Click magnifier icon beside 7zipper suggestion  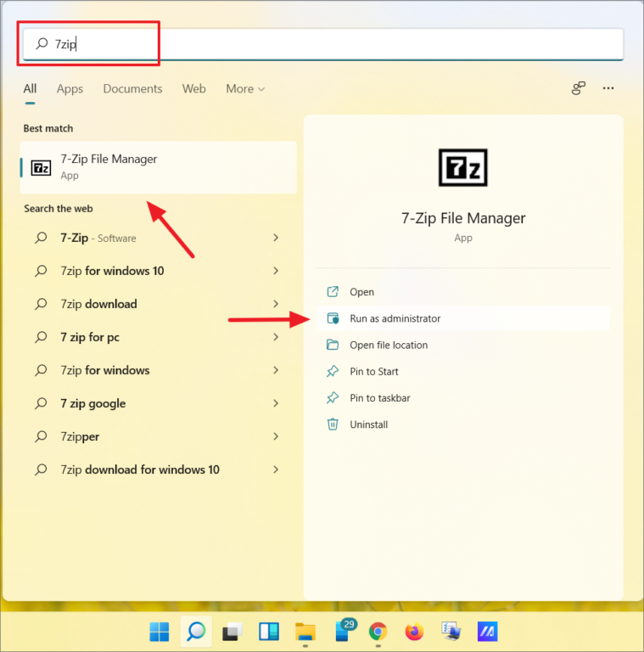click(x=41, y=436)
